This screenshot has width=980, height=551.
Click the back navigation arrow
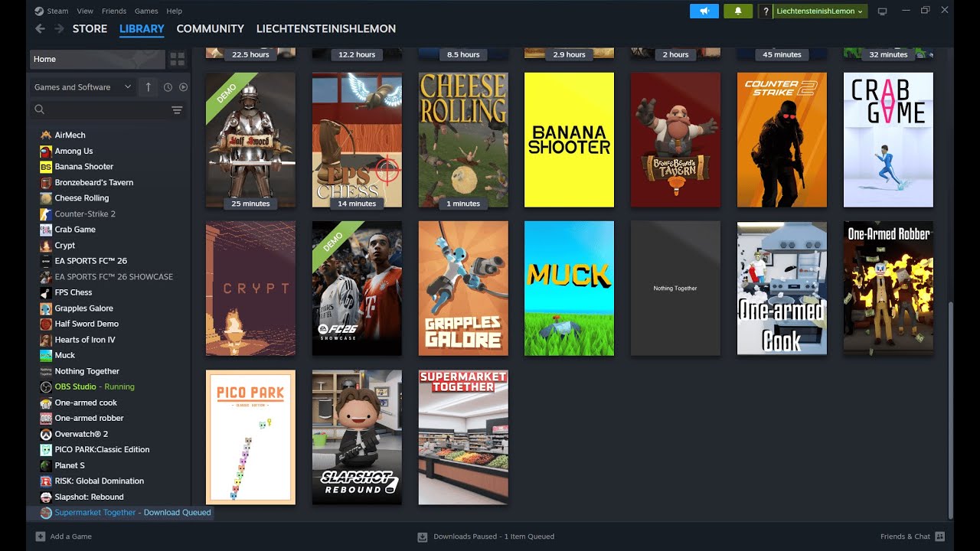click(40, 28)
